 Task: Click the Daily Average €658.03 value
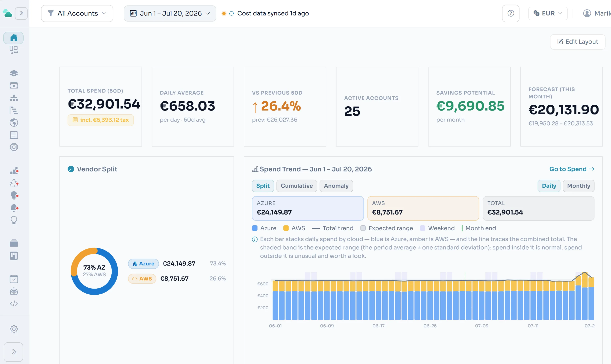click(187, 106)
